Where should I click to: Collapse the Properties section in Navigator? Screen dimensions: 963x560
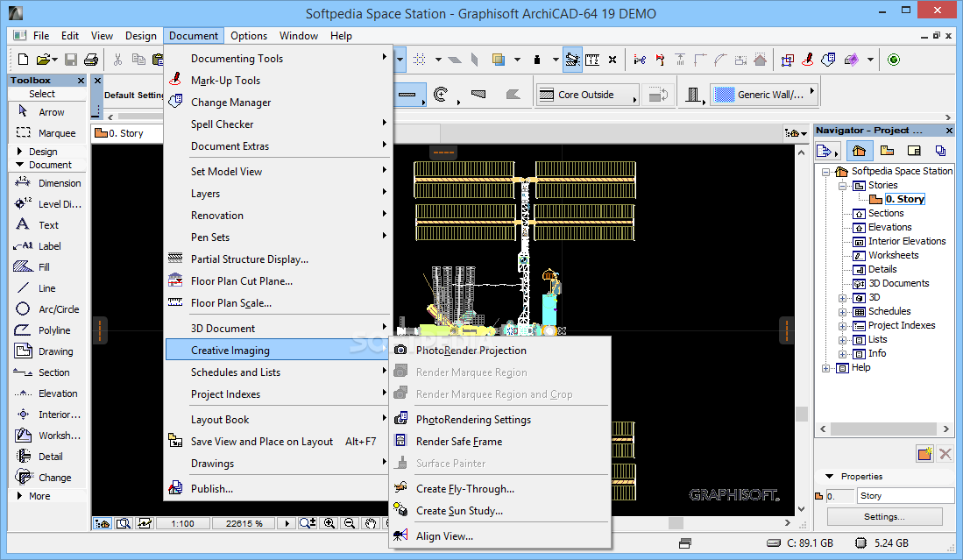coord(829,477)
